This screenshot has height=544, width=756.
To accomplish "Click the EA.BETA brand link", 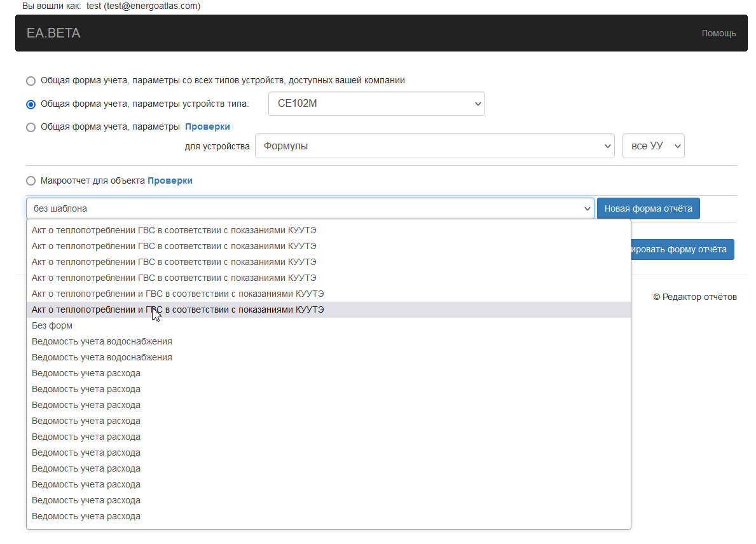I will click(x=53, y=33).
